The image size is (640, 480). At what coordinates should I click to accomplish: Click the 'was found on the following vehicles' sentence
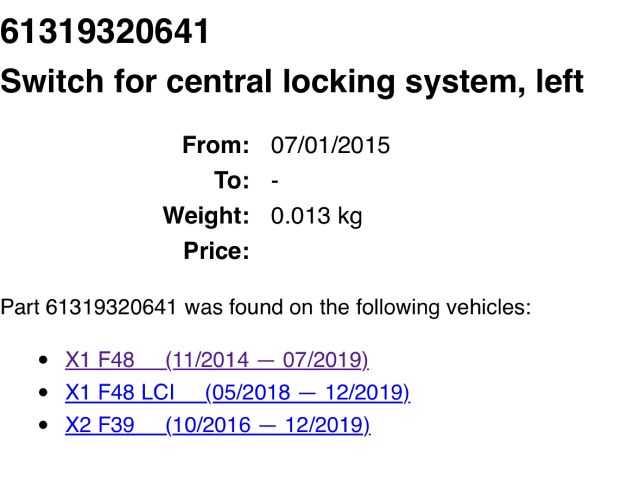(x=265, y=306)
